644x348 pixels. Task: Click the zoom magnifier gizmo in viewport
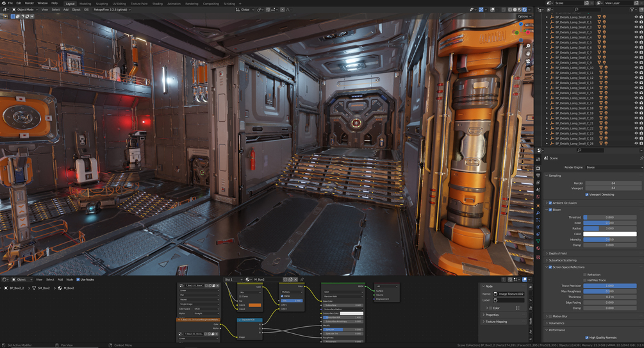[x=528, y=46]
